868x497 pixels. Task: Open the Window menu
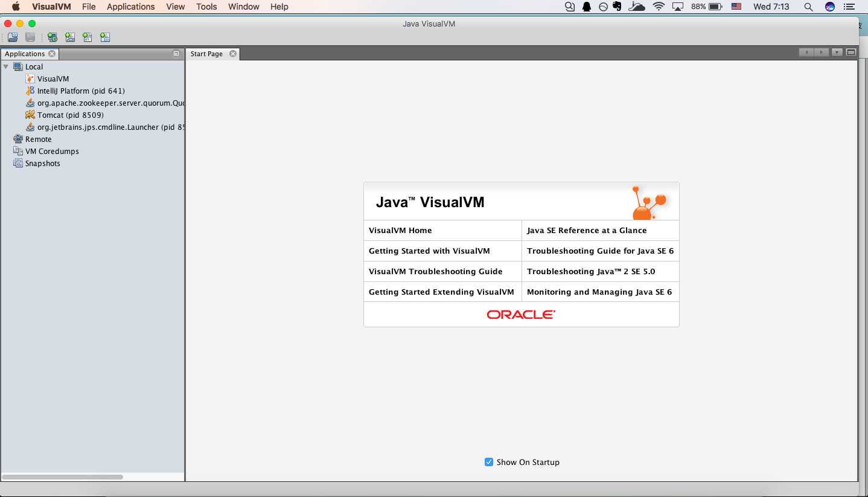point(244,7)
